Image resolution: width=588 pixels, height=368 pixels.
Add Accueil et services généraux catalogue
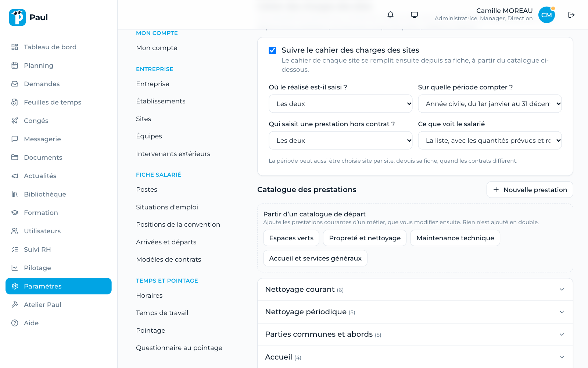pyautogui.click(x=315, y=258)
